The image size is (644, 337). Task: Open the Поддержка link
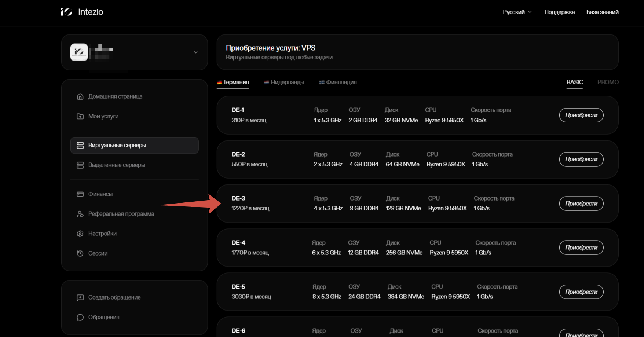point(559,12)
